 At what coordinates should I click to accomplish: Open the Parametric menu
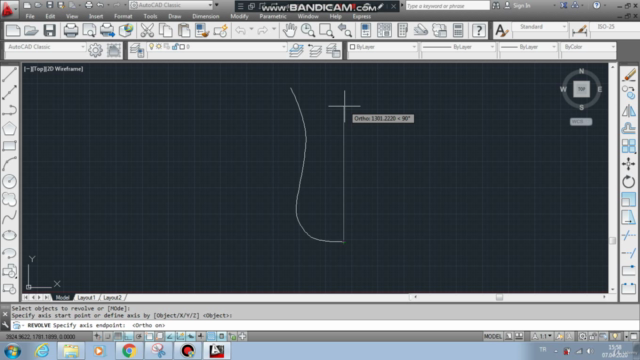tap(273, 16)
